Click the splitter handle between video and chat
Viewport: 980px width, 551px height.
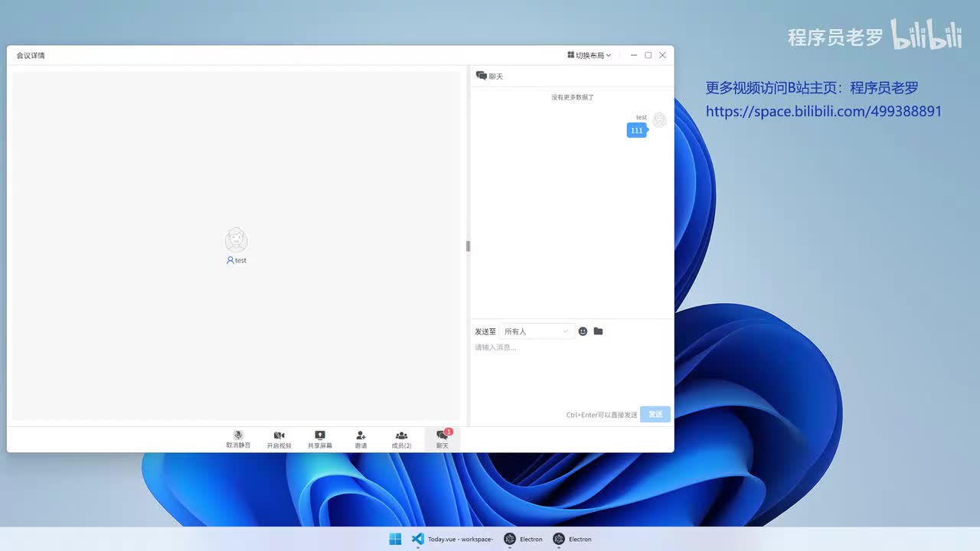click(x=468, y=246)
